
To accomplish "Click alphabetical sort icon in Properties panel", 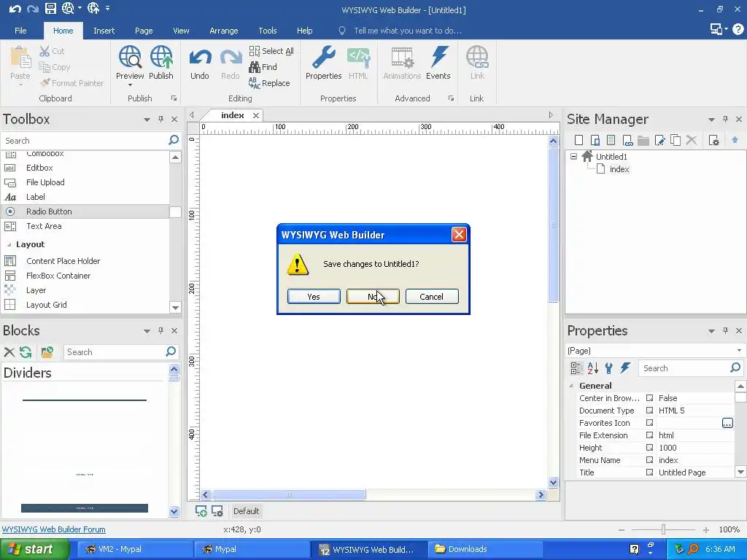I will coord(592,368).
